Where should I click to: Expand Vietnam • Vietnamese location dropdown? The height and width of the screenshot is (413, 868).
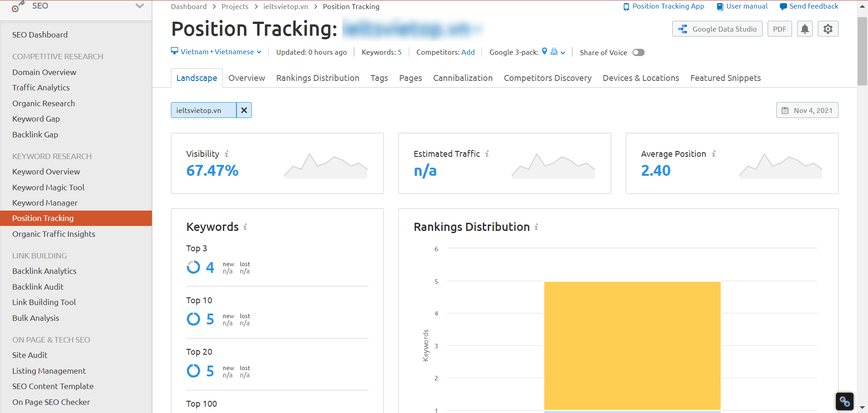tap(217, 52)
